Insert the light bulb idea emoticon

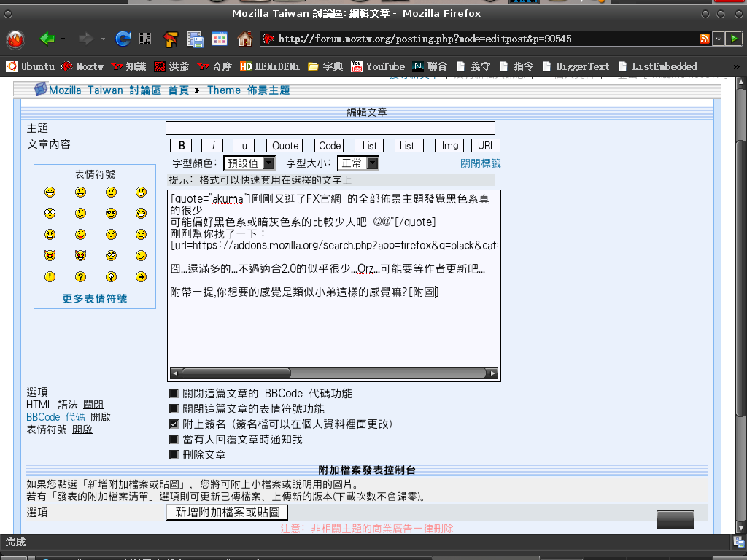pyautogui.click(x=111, y=277)
